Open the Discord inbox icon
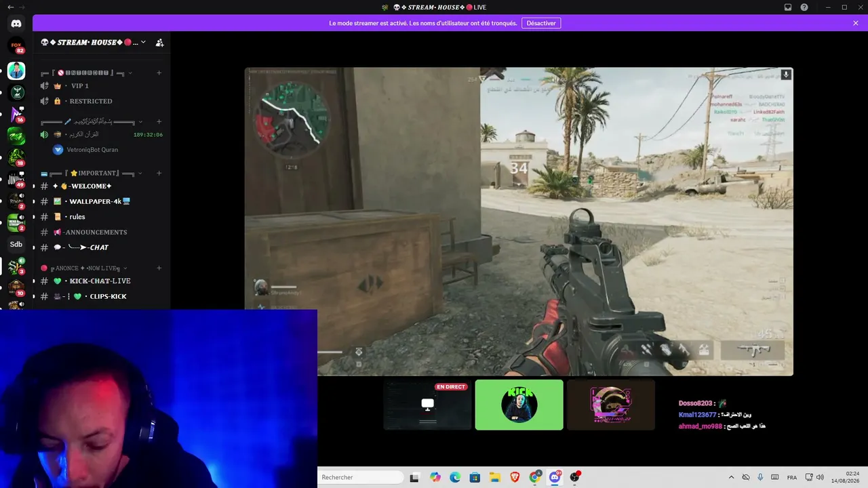Screen dimensions: 868x488 pos(788,7)
